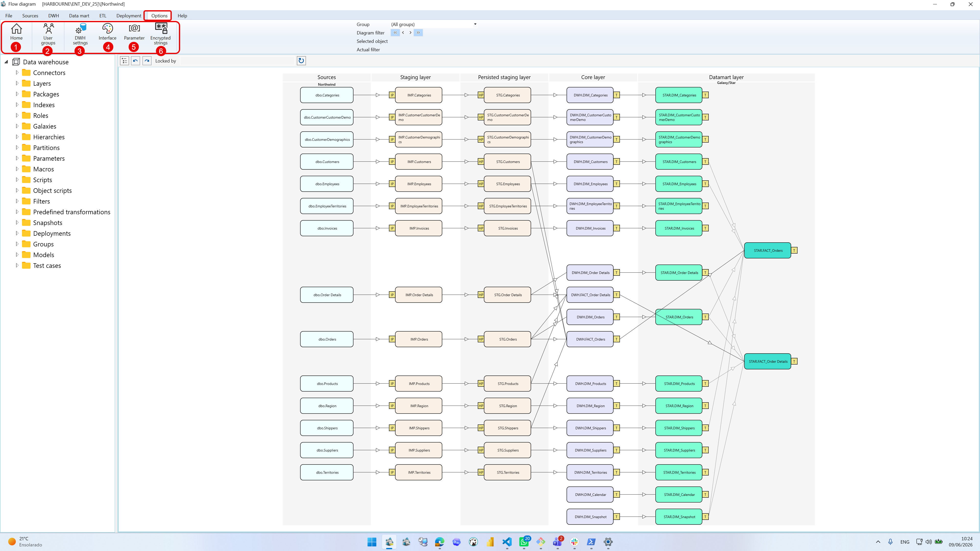Open Windows Start menu

(x=372, y=542)
